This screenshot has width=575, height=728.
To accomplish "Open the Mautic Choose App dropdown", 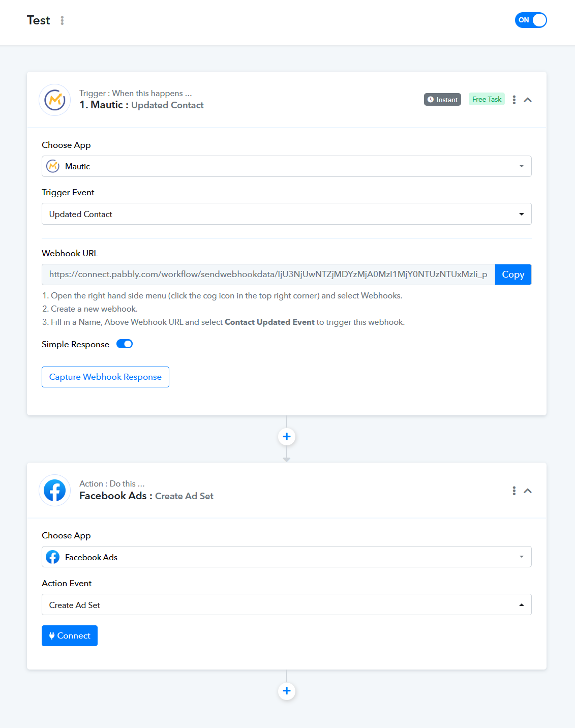I will pyautogui.click(x=287, y=166).
